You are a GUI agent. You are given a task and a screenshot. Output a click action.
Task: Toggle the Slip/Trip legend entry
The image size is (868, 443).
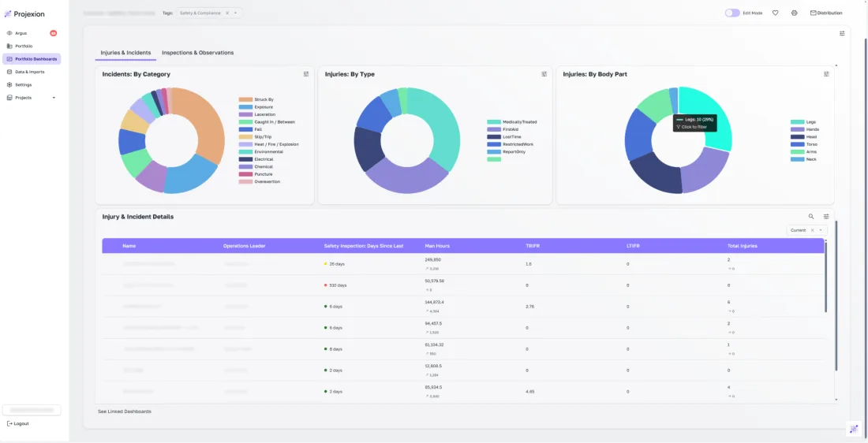(x=255, y=136)
